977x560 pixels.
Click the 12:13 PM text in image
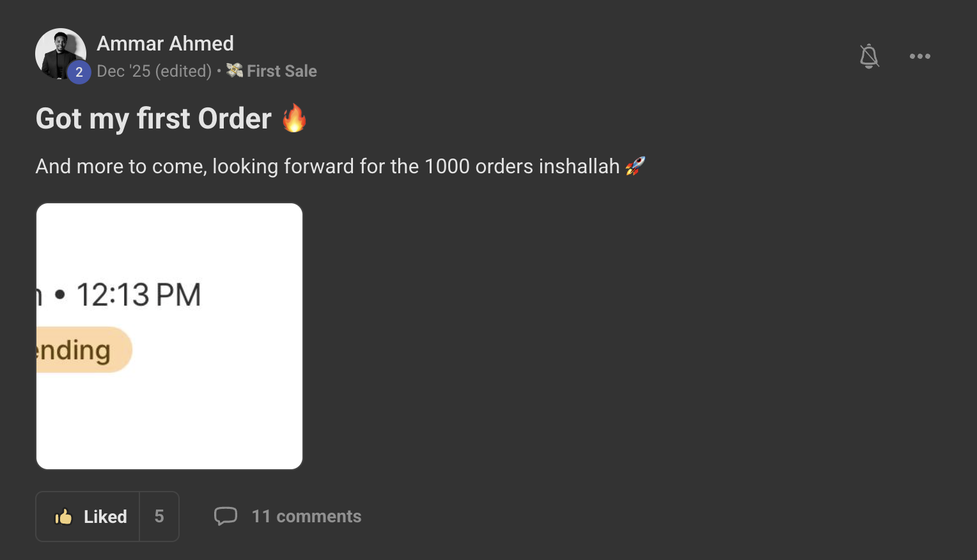coord(139,295)
